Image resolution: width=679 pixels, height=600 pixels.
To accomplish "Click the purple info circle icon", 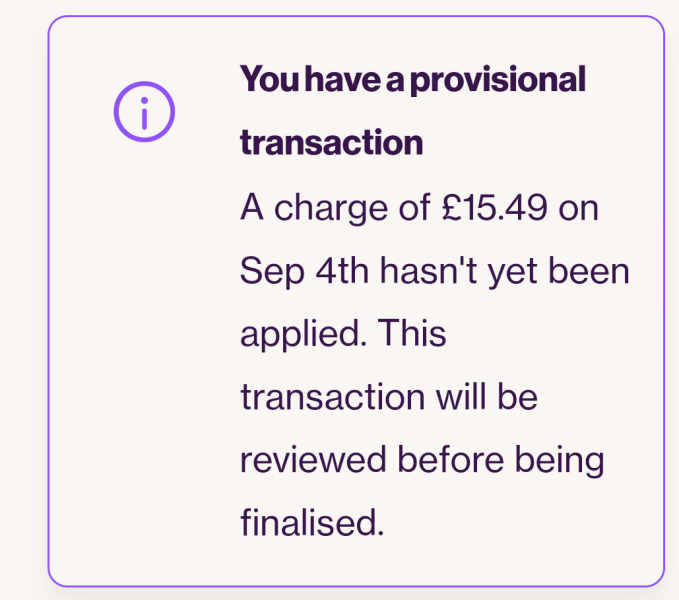I will pyautogui.click(x=144, y=112).
